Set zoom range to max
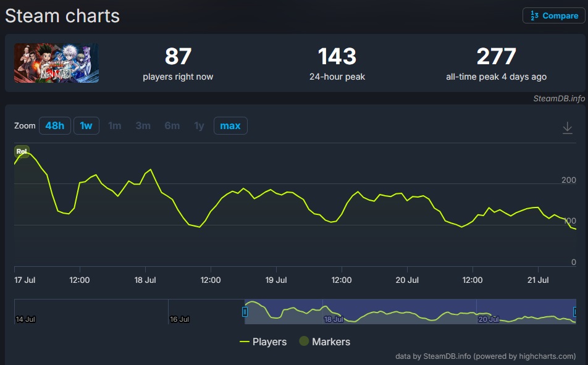The image size is (588, 365). (230, 125)
